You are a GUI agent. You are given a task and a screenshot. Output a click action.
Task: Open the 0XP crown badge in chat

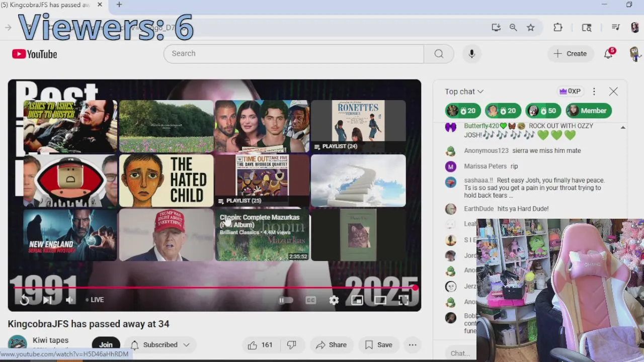pyautogui.click(x=570, y=92)
